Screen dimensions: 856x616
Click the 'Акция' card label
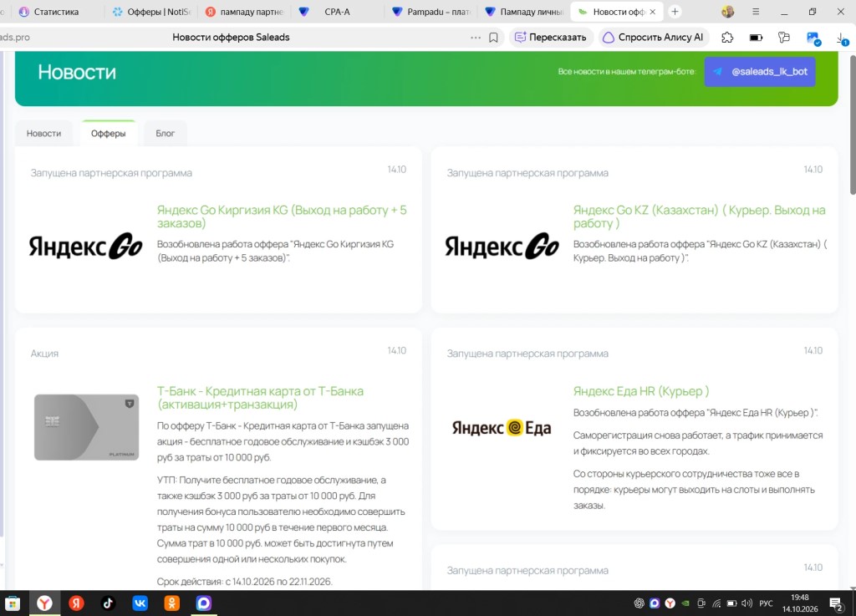tap(44, 354)
